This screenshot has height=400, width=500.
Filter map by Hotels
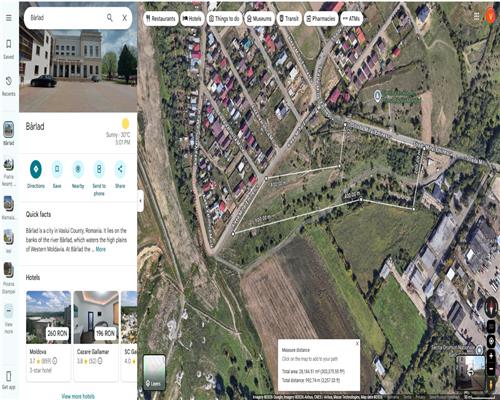point(192,19)
